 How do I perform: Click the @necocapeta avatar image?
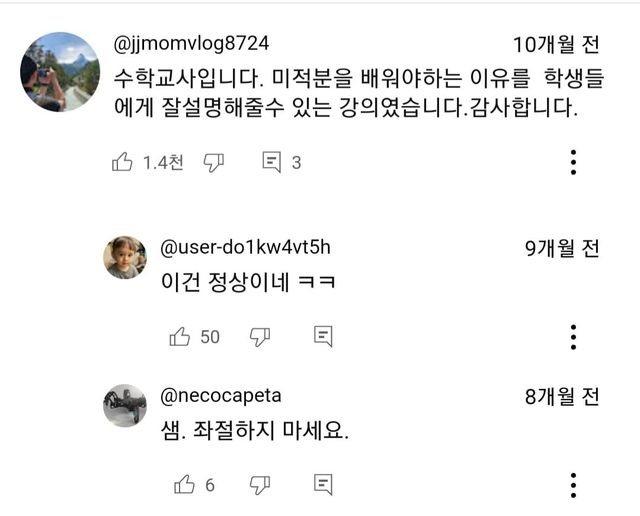(124, 405)
